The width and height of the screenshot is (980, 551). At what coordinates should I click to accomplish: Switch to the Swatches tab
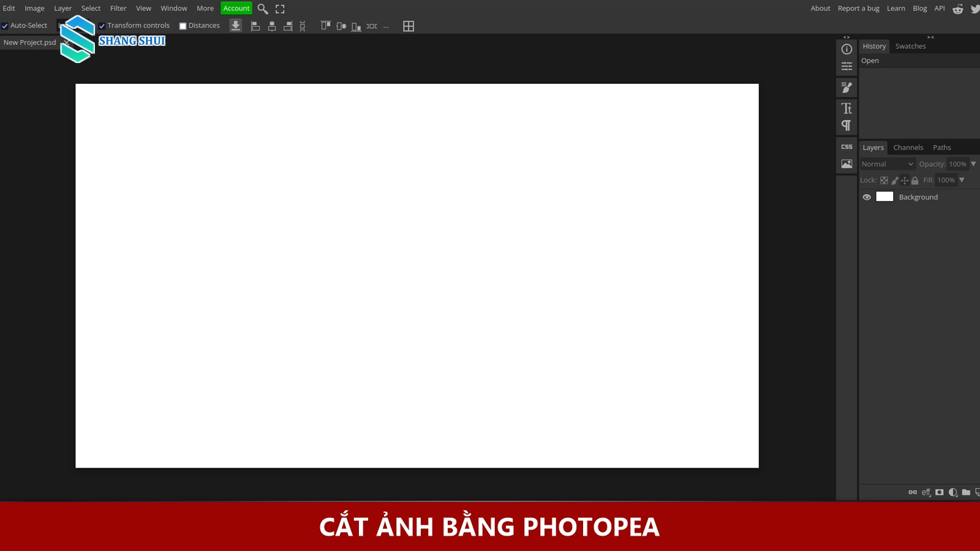tap(911, 47)
